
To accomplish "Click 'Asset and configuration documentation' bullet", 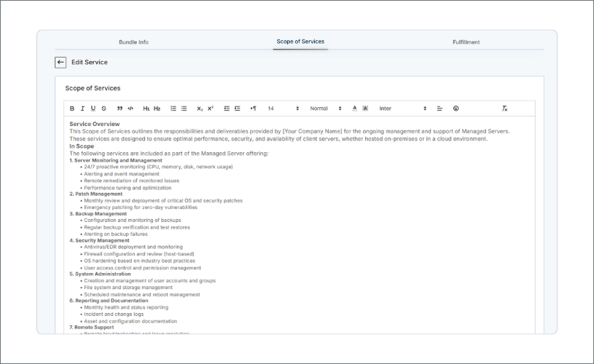I will (x=130, y=321).
